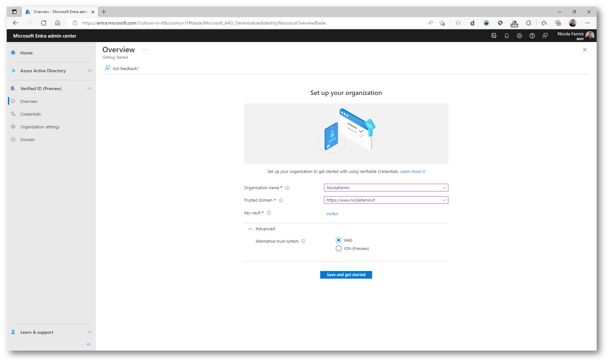This screenshot has height=364, width=610.
Task: Collapse the Learn & support chevron
Action: click(90, 332)
